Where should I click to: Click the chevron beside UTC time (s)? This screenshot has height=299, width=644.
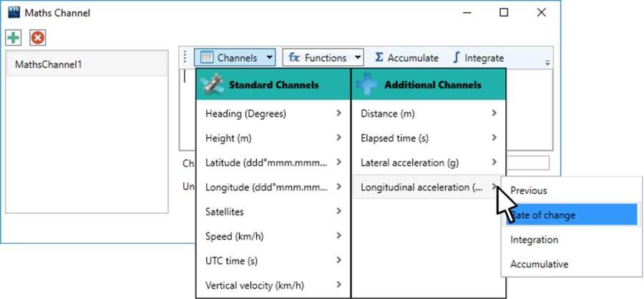[339, 260]
